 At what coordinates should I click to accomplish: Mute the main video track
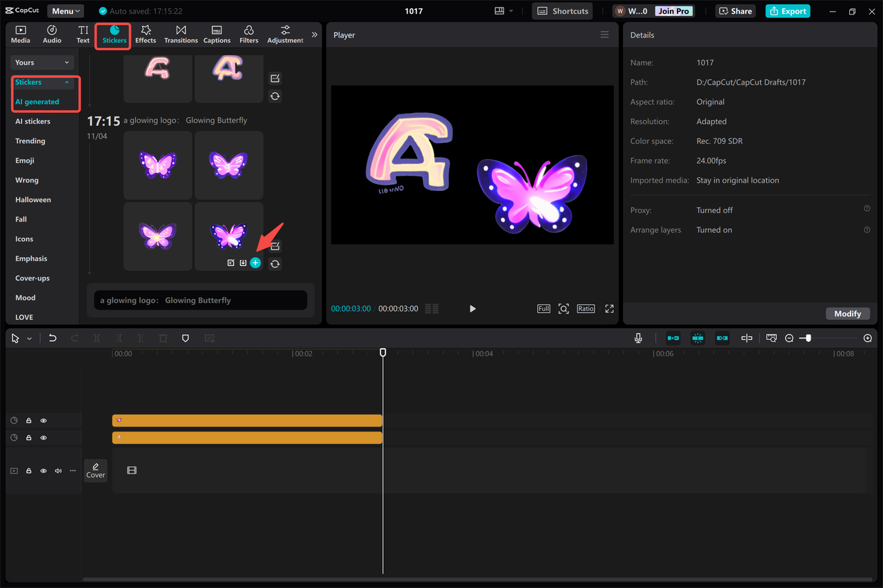pos(58,471)
